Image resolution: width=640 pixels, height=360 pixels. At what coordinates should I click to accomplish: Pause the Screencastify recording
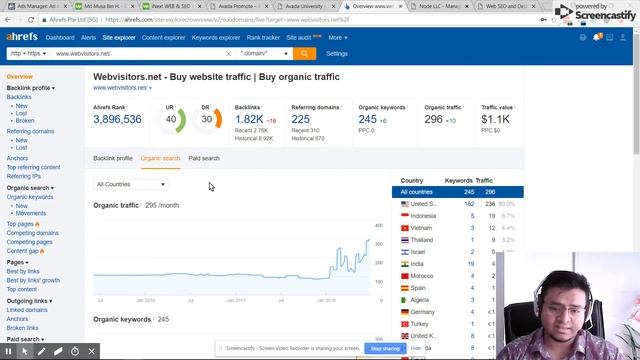[x=8, y=351]
